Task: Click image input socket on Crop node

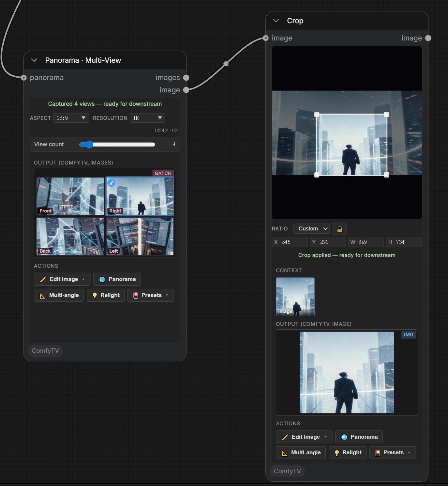Action: click(x=266, y=38)
